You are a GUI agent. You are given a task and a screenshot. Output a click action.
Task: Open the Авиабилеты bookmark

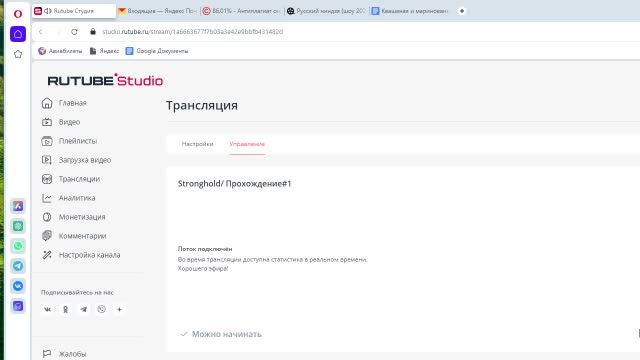60,51
